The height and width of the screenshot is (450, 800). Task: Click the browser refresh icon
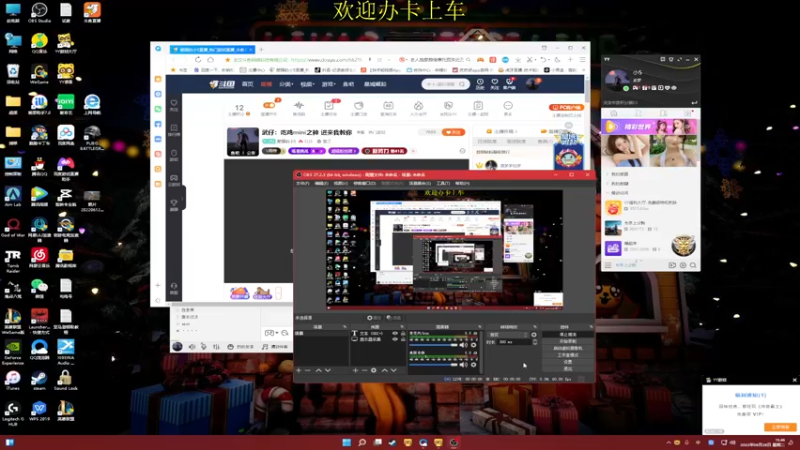point(198,60)
